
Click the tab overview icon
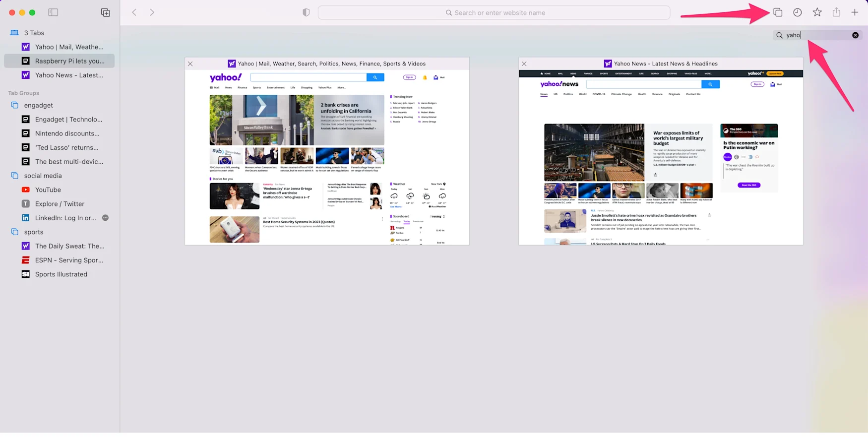coord(777,12)
